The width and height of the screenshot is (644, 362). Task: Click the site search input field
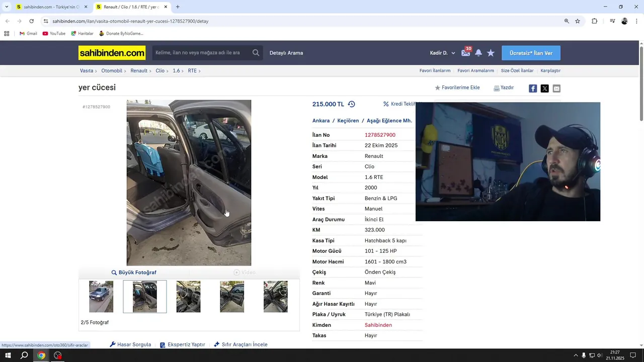click(201, 53)
